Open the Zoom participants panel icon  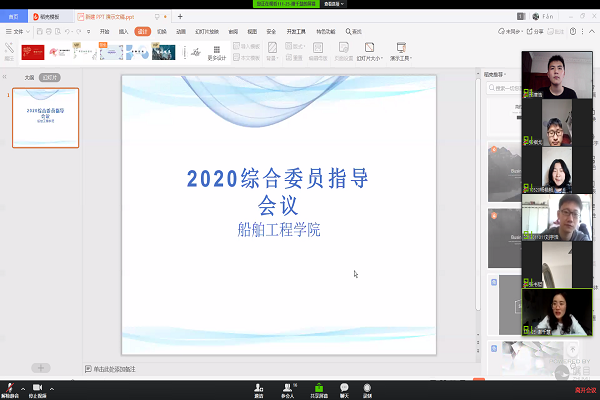coord(288,386)
